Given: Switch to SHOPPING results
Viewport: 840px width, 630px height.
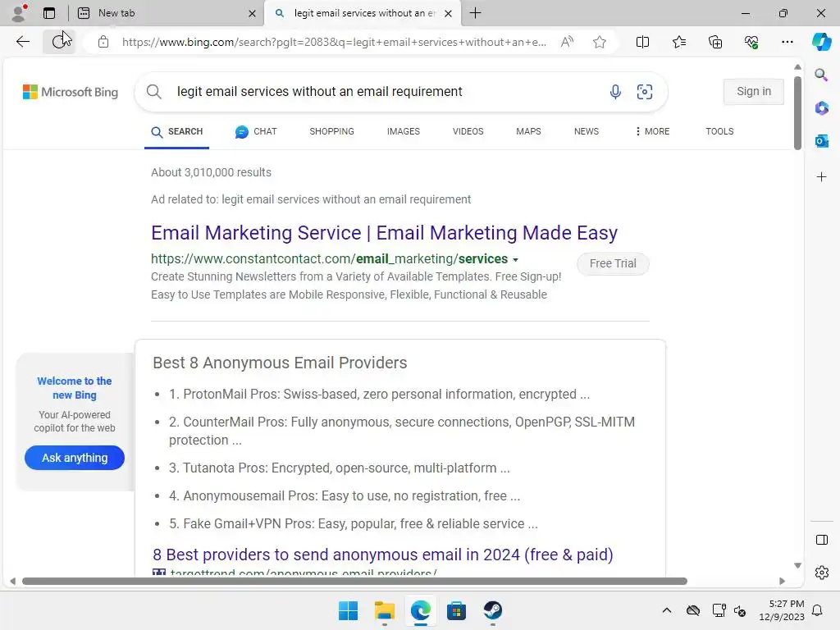Looking at the screenshot, I should click(331, 131).
